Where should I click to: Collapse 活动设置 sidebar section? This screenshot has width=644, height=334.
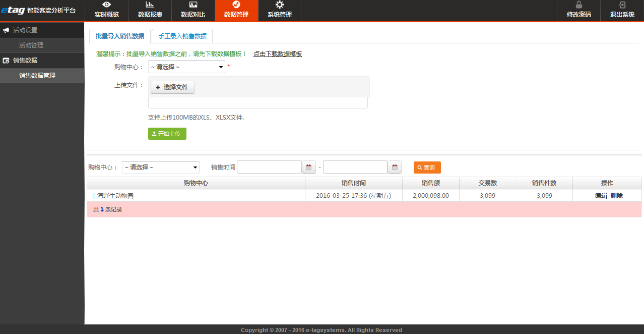point(42,30)
